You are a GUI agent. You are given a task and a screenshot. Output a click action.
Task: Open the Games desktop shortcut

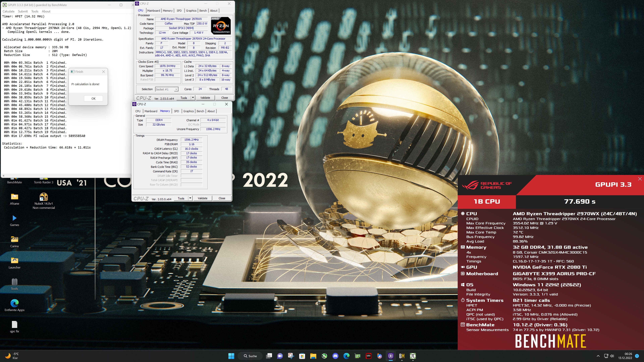(14, 220)
